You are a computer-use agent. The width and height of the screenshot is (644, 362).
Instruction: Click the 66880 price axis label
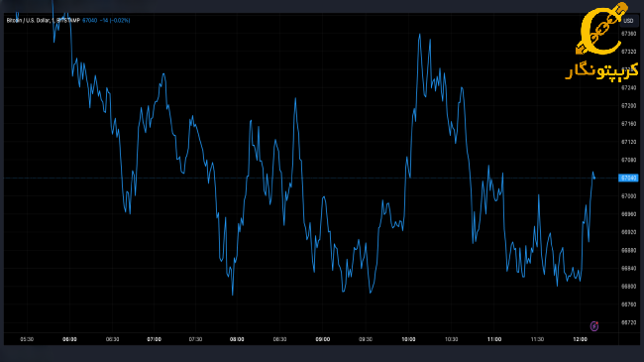pos(629,250)
